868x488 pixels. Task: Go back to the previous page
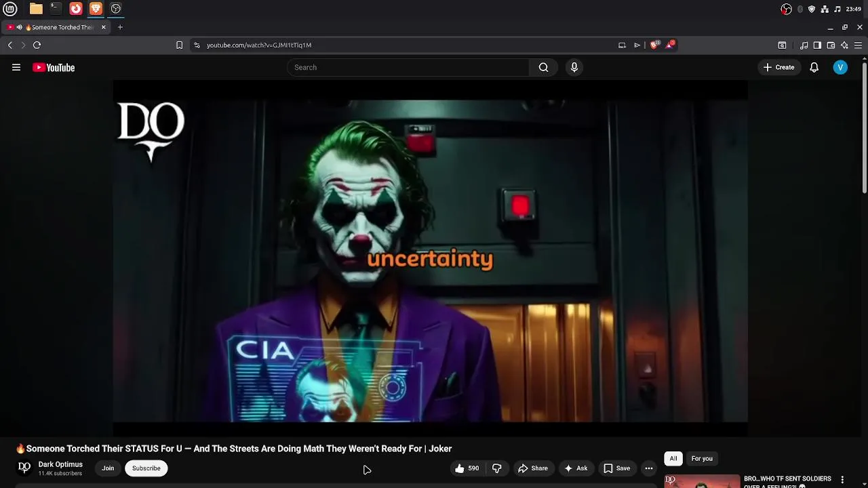(9, 45)
